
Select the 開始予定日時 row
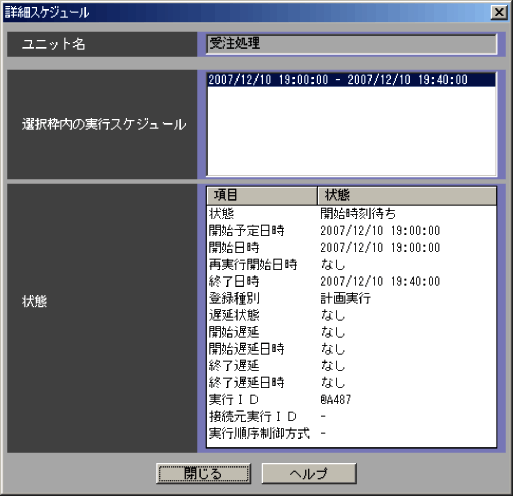(351, 231)
